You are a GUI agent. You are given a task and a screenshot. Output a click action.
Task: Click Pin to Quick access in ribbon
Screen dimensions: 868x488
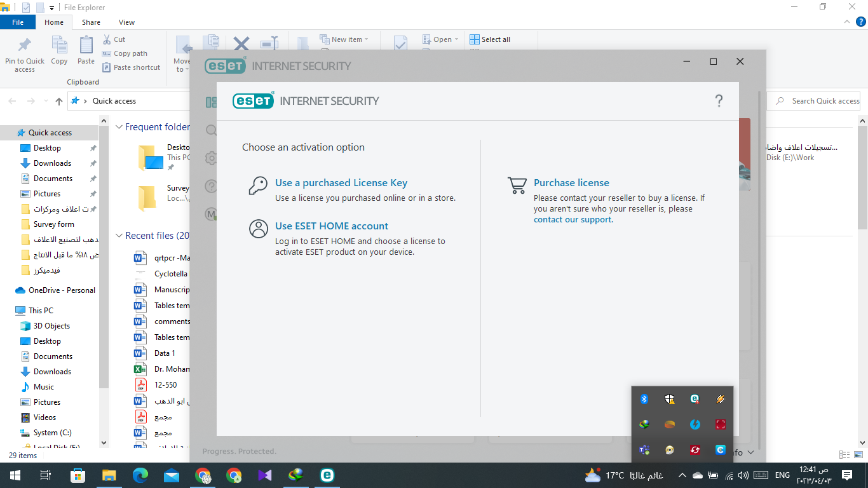[25, 54]
